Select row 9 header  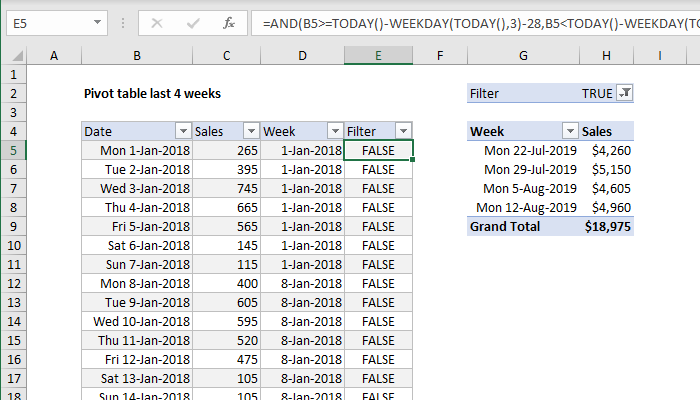[x=14, y=227]
